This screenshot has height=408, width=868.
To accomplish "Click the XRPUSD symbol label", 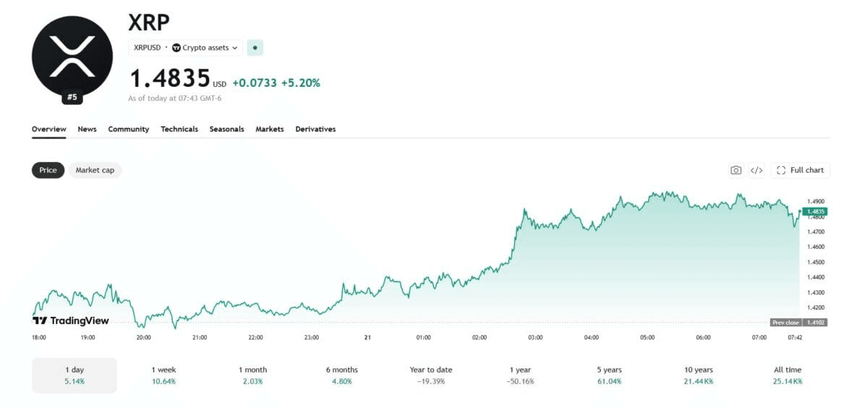I will click(x=146, y=48).
